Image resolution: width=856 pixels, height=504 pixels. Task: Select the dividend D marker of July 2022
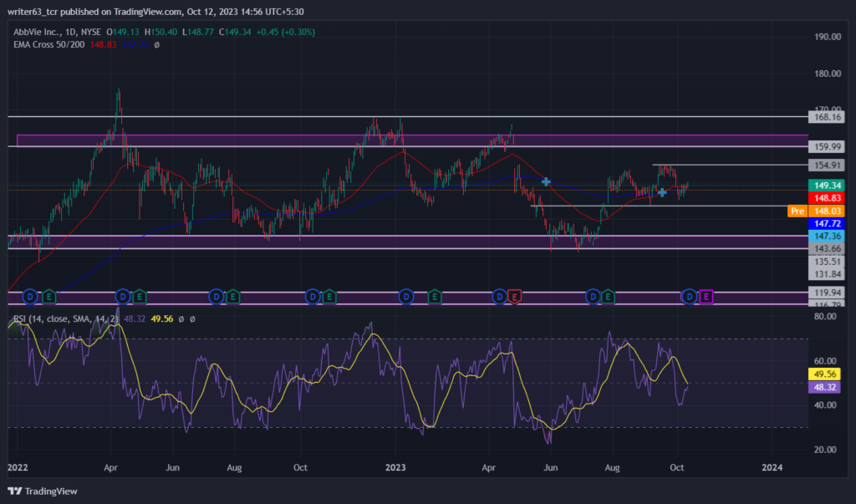pos(217,297)
